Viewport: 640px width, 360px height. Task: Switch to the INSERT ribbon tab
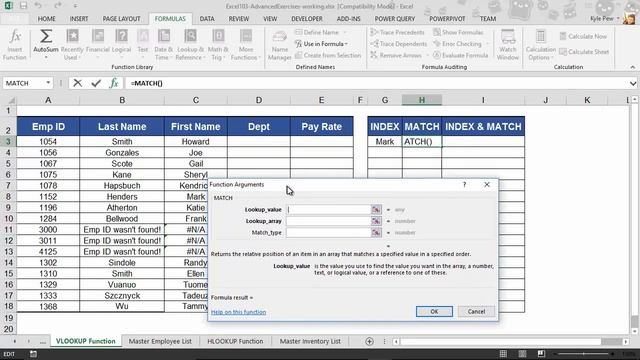tap(79, 19)
